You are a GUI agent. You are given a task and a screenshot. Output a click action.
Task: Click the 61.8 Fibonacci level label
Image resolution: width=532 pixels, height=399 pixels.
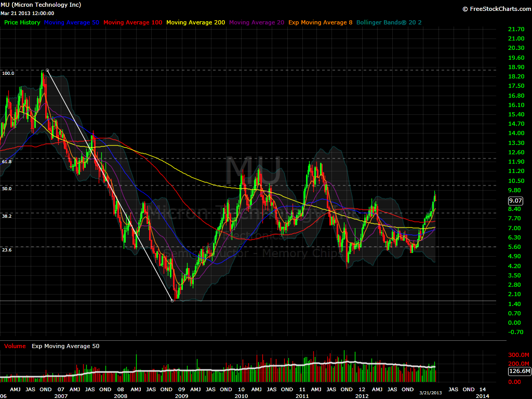(x=7, y=162)
